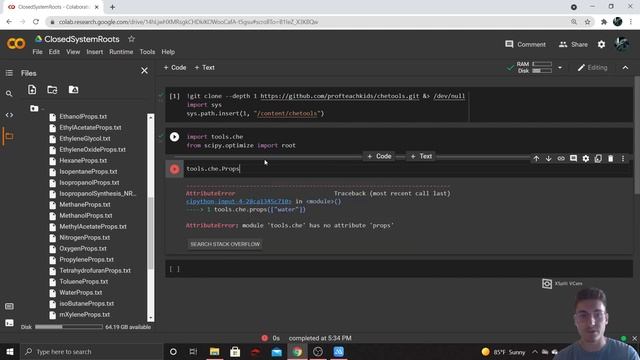Select WaterProps.txt file
This screenshot has width=640, height=360.
[x=81, y=293]
